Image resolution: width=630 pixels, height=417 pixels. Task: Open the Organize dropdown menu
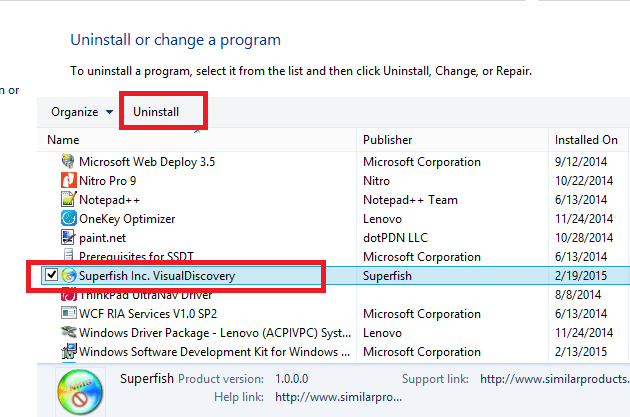point(82,112)
